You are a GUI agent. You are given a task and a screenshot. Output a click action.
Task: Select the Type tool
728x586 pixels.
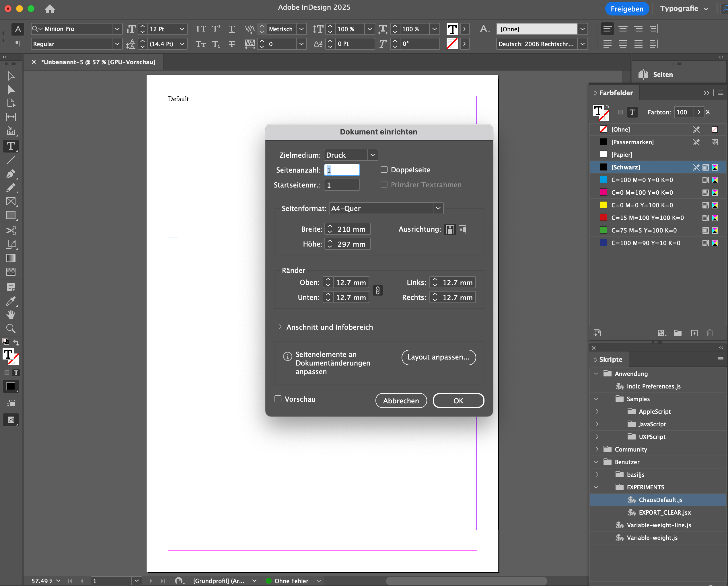click(11, 146)
